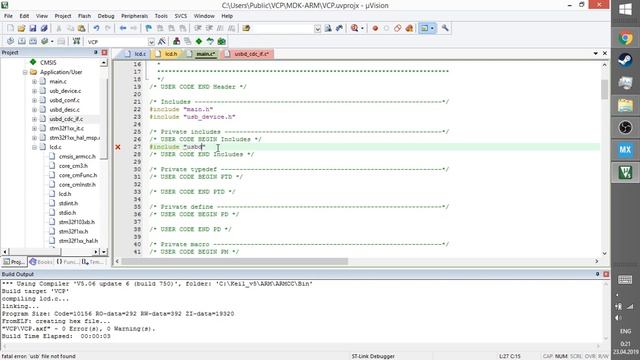This screenshot has width=640, height=360.
Task: Click the error X marker on line 27
Action: [118, 147]
